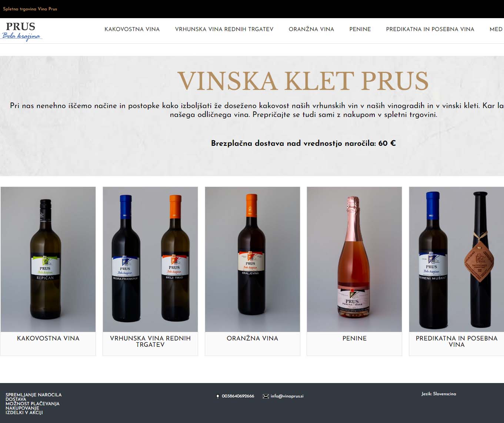Click the envelope email icon in footer

[x=266, y=396]
